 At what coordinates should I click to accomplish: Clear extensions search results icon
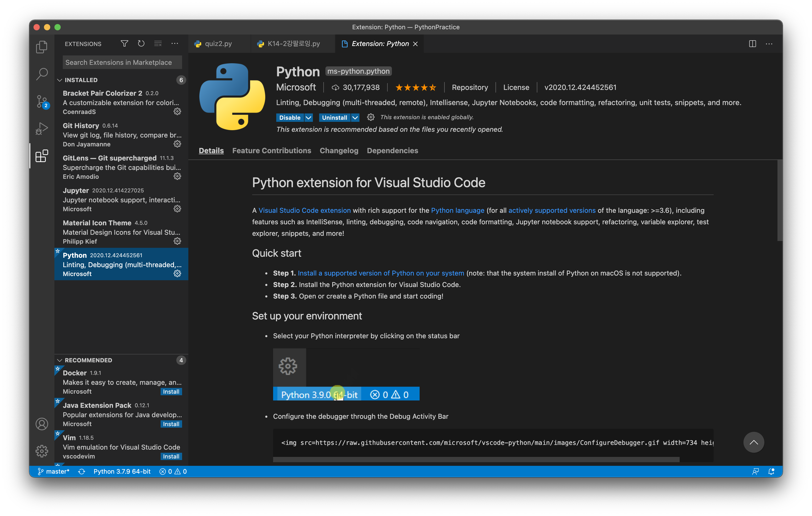[158, 43]
